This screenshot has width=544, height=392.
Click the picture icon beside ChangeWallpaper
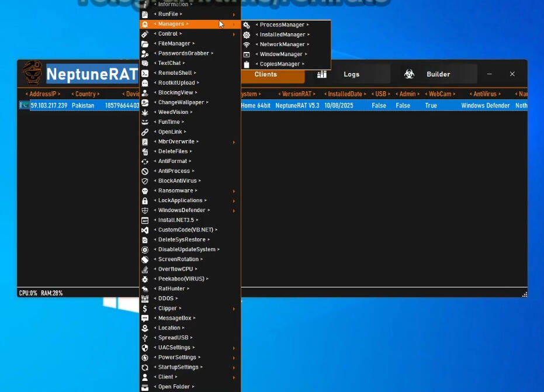(x=145, y=102)
